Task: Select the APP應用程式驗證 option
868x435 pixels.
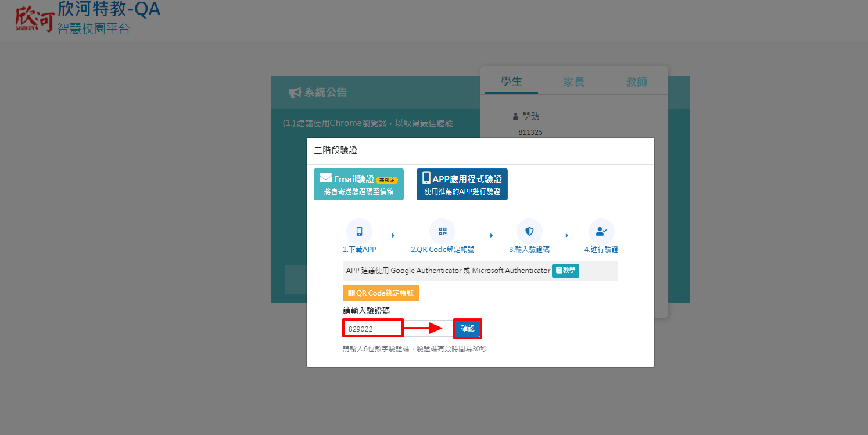Action: (462, 185)
